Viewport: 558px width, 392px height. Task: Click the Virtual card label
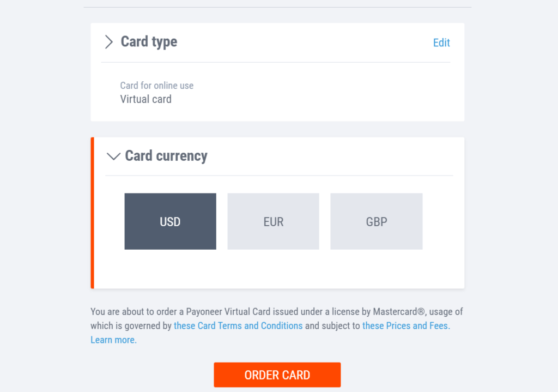(x=145, y=99)
